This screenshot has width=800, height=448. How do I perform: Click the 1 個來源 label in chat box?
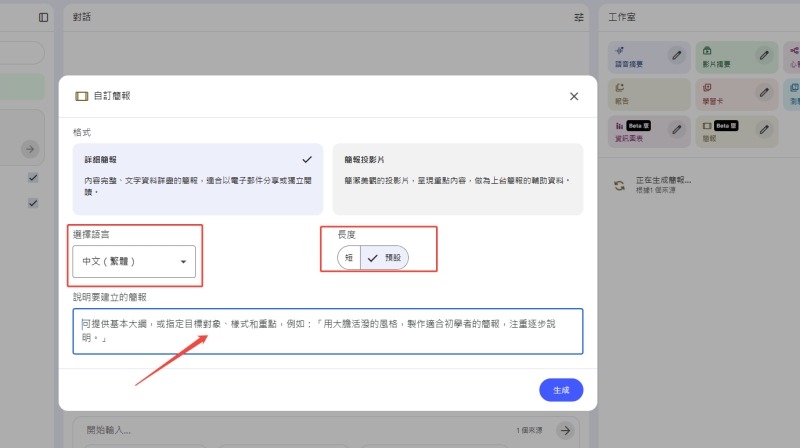[529, 431]
